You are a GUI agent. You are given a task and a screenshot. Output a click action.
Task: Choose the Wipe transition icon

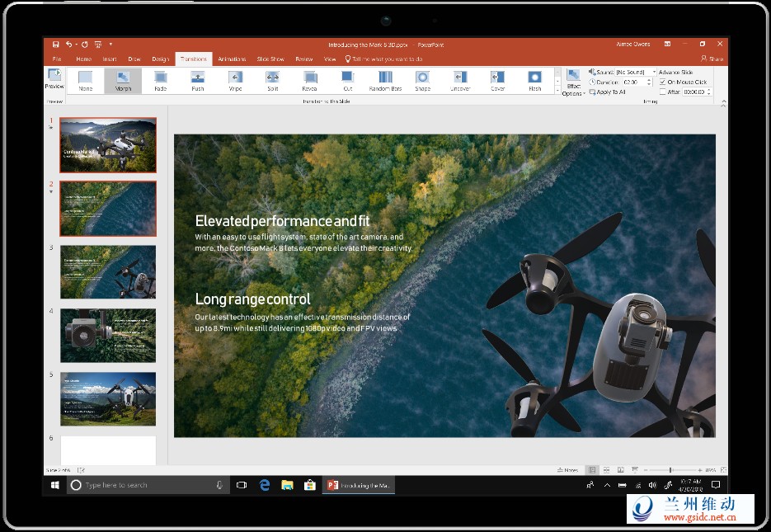[235, 80]
